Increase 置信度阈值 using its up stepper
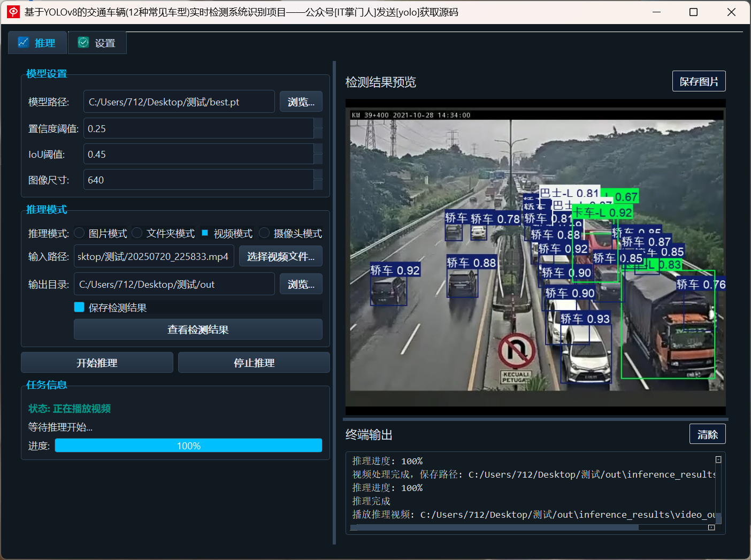The image size is (751, 560). tap(319, 124)
